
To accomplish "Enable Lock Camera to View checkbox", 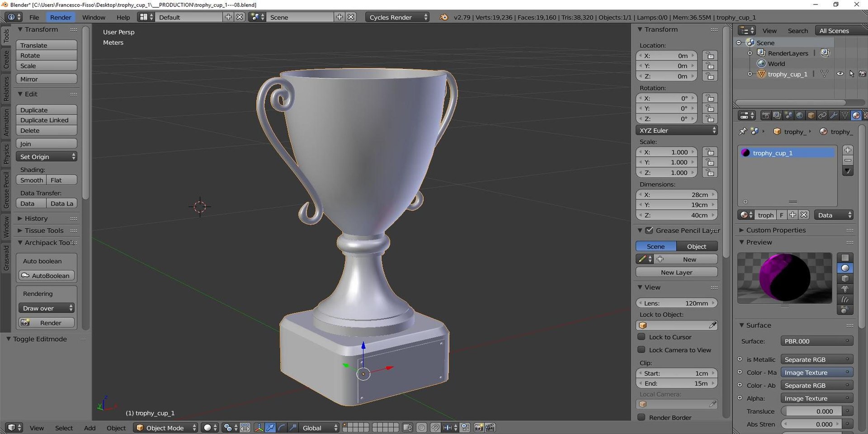I will (641, 349).
